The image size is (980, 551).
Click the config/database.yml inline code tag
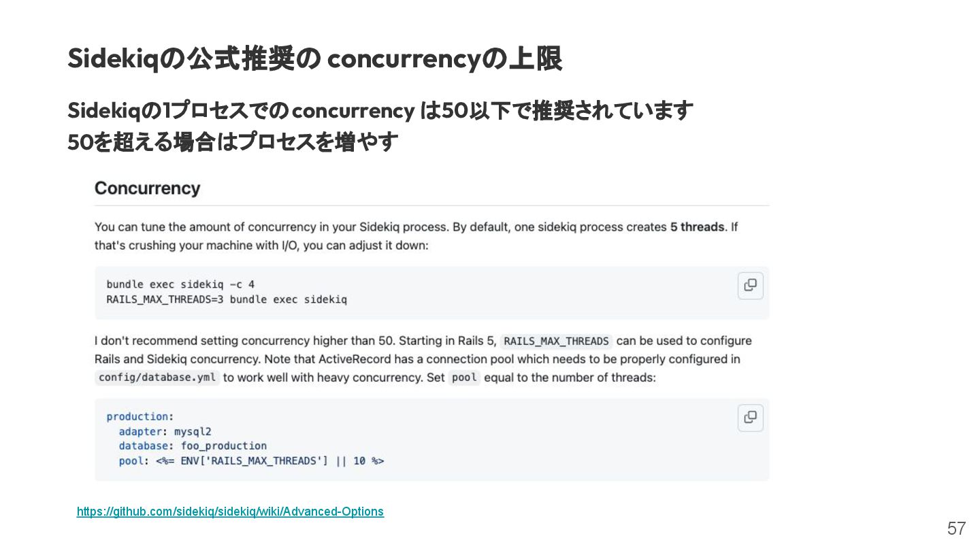(157, 377)
